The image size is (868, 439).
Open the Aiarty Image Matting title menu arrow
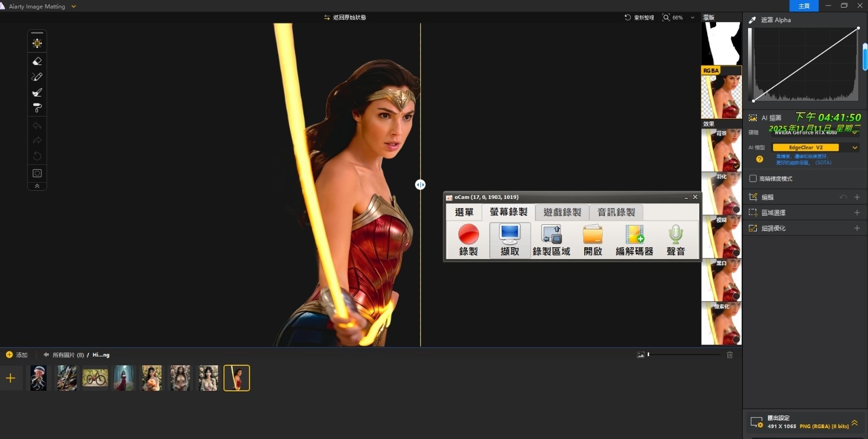(x=74, y=7)
